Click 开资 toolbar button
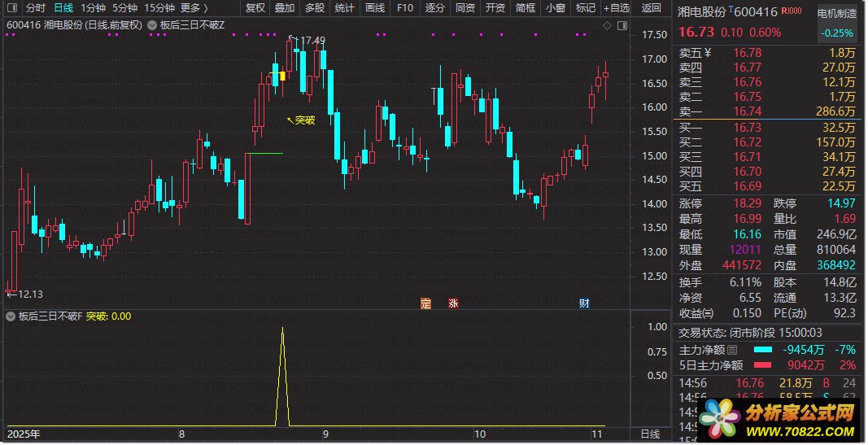Viewport: 868px width, 445px height. click(495, 8)
